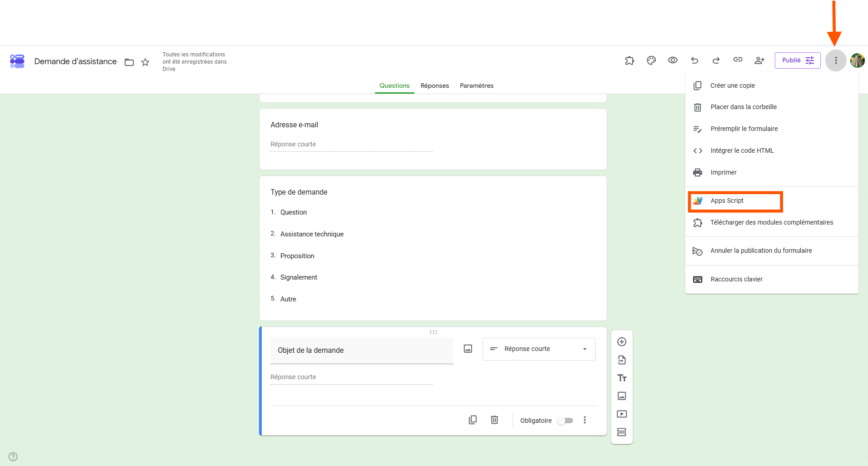Toggle the Obligatoire switch
This screenshot has width=868, height=466.
[565, 421]
